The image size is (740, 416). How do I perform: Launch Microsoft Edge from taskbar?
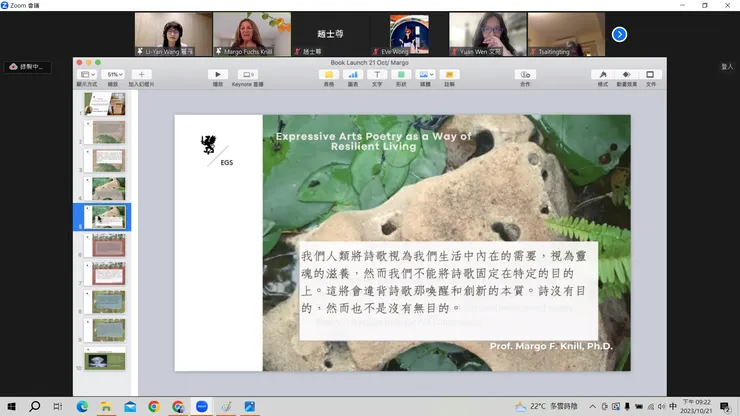click(x=83, y=407)
